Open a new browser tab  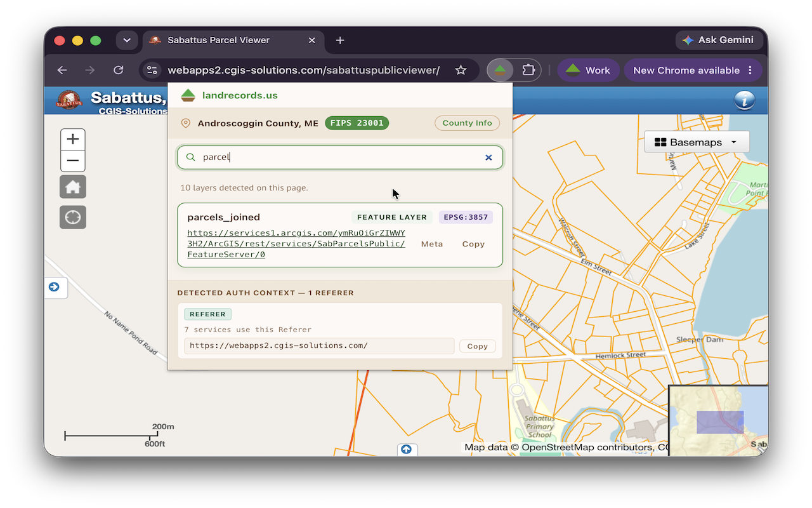click(340, 40)
